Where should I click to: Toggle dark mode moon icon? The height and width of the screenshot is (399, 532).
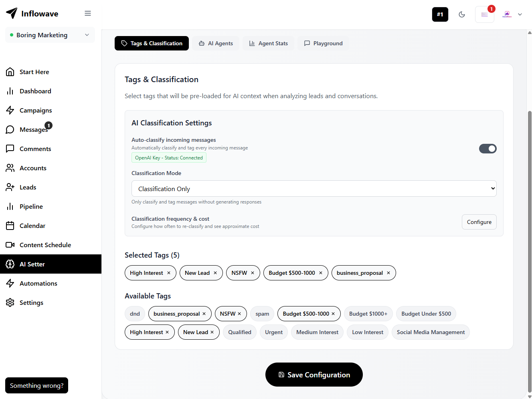(x=462, y=14)
